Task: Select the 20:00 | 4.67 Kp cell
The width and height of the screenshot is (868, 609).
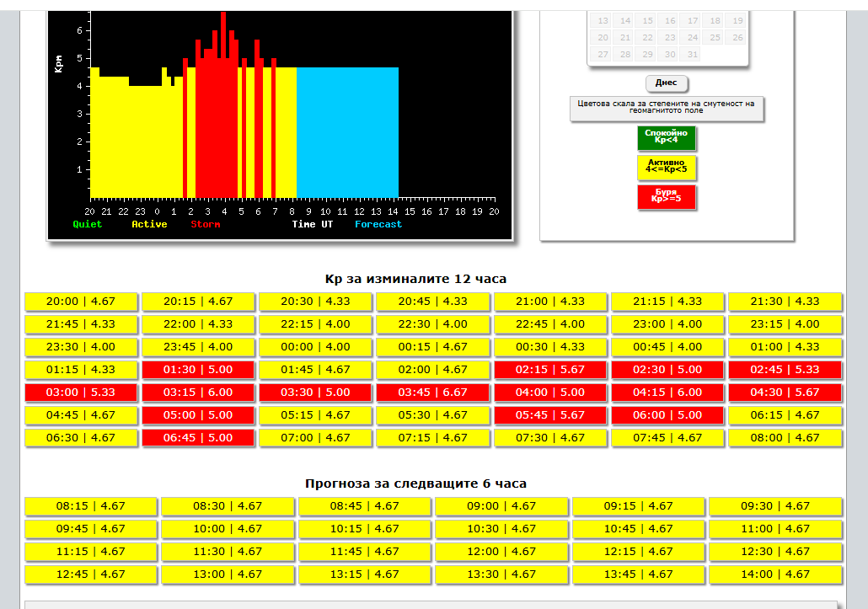Action: click(x=81, y=302)
